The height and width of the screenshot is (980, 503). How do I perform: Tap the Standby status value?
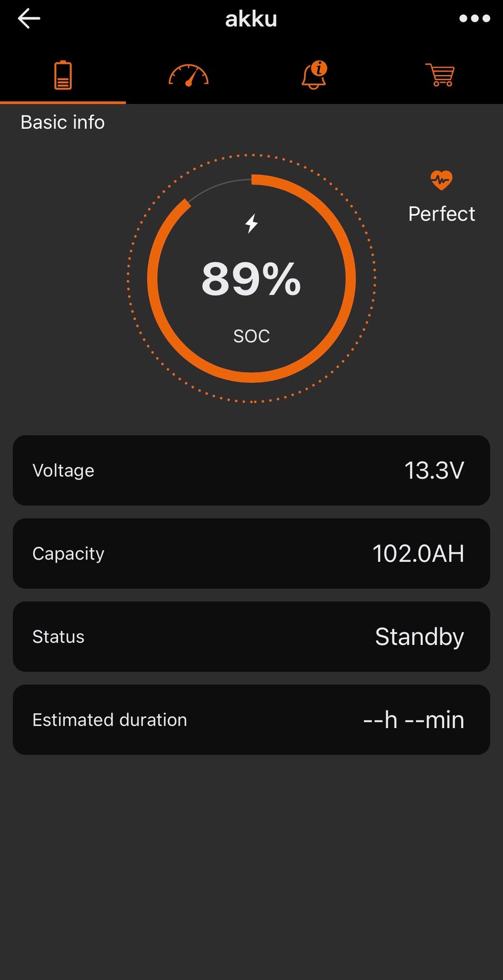coord(419,637)
